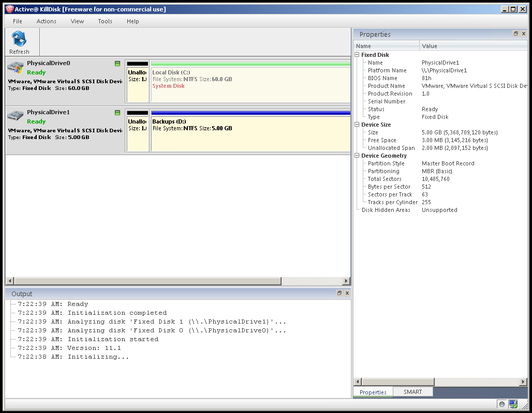
Task: Select the Product Name property row
Action: pyautogui.click(x=441, y=86)
